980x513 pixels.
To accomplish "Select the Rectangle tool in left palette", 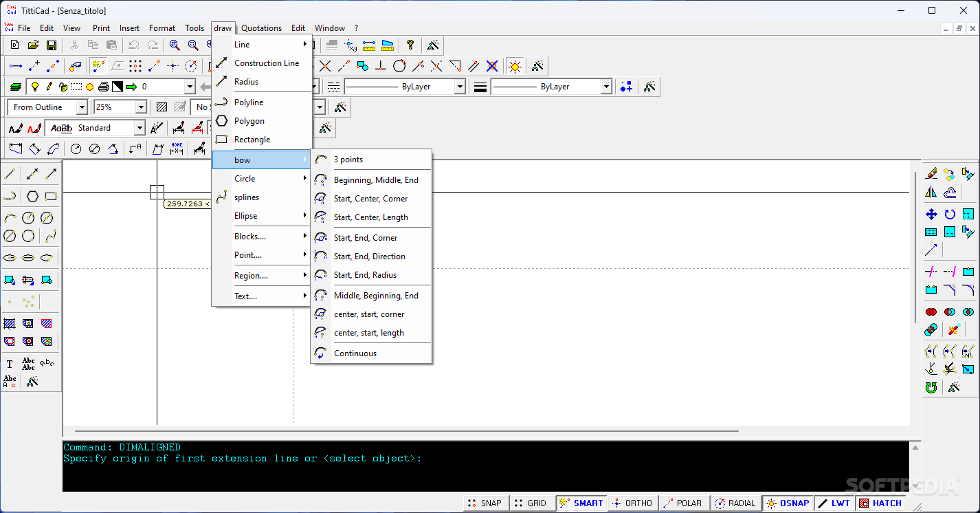I will pyautogui.click(x=51, y=196).
